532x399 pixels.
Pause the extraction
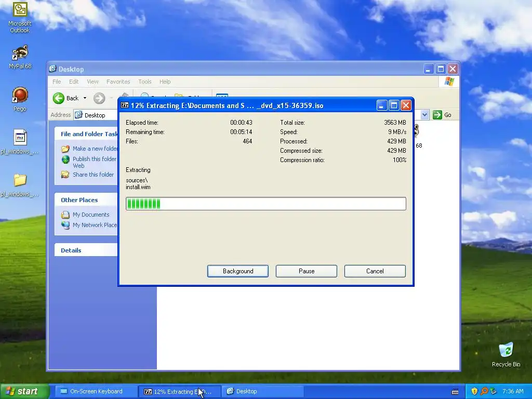(x=307, y=271)
